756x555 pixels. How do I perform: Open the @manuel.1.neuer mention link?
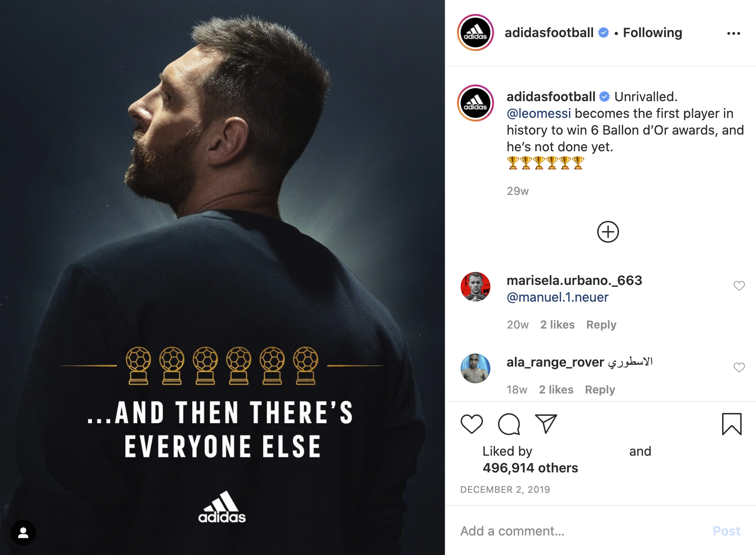click(x=557, y=297)
